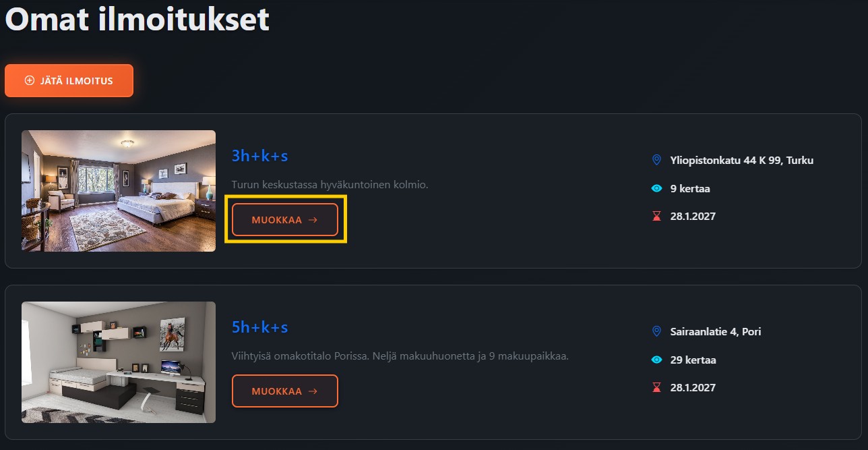Click the arrow icon on the 5h+k+s MUOKKAA button
This screenshot has height=450, width=868.
pyautogui.click(x=313, y=391)
